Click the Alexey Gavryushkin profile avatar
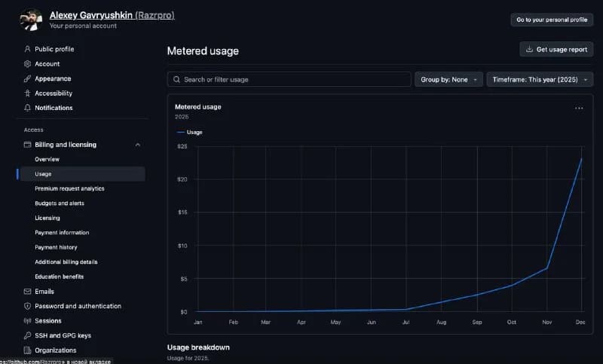Viewport: 603px width, 364px height. 31,20
